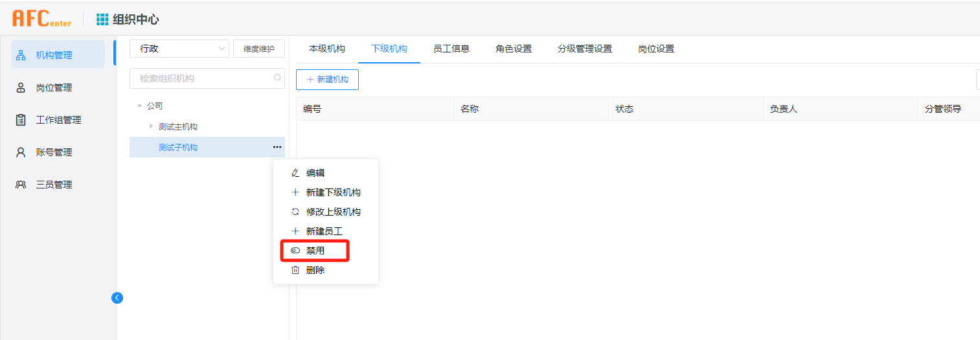Choose 删除 in the context menu
Screen dimensions: 980x340
pos(315,270)
